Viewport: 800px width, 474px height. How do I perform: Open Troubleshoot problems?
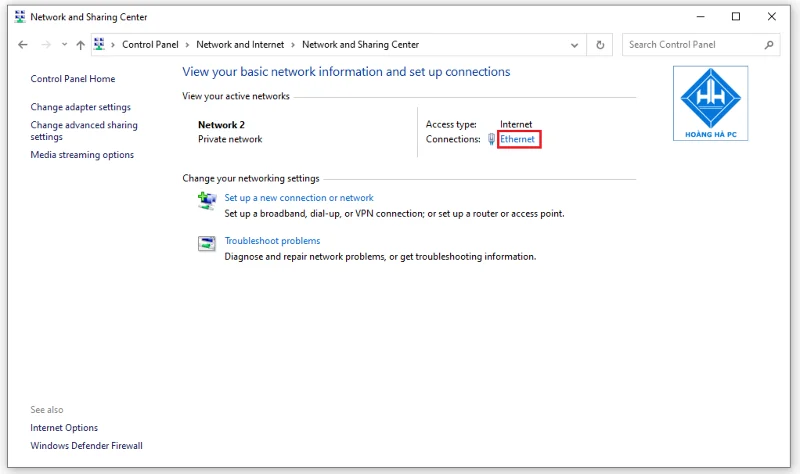click(272, 241)
